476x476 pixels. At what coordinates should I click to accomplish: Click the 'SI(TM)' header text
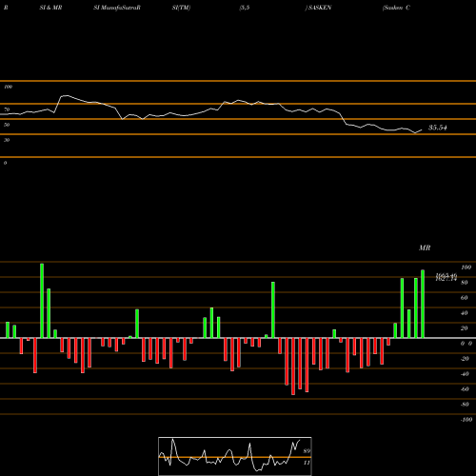[x=181, y=8]
